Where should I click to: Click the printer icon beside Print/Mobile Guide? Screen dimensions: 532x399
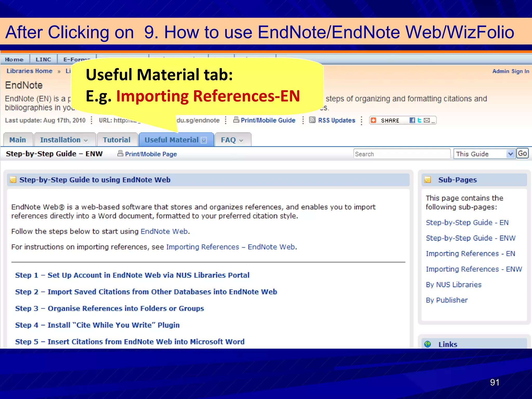pyautogui.click(x=236, y=120)
